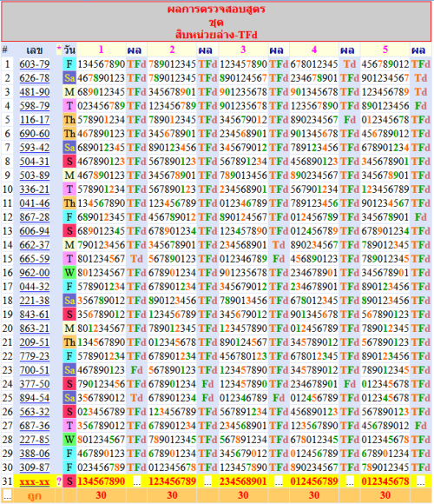Click the 867-28 link in row 12
434x504 pixels.
coord(35,217)
